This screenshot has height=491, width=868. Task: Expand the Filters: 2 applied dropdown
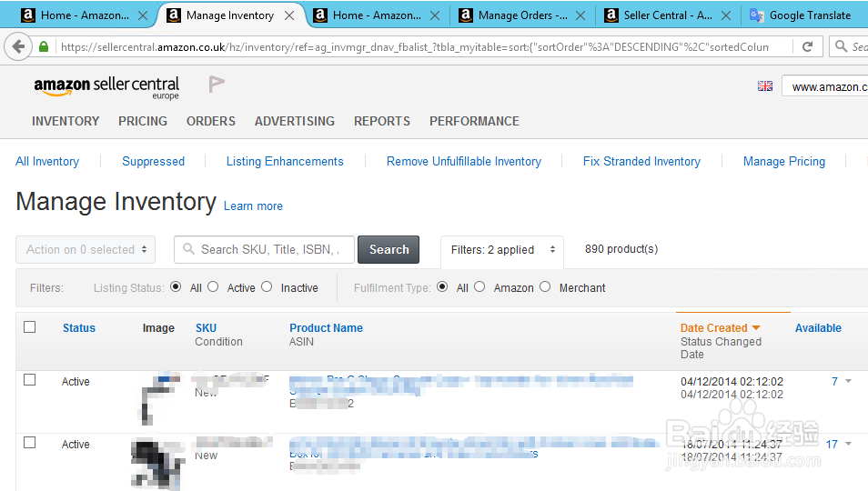[502, 249]
